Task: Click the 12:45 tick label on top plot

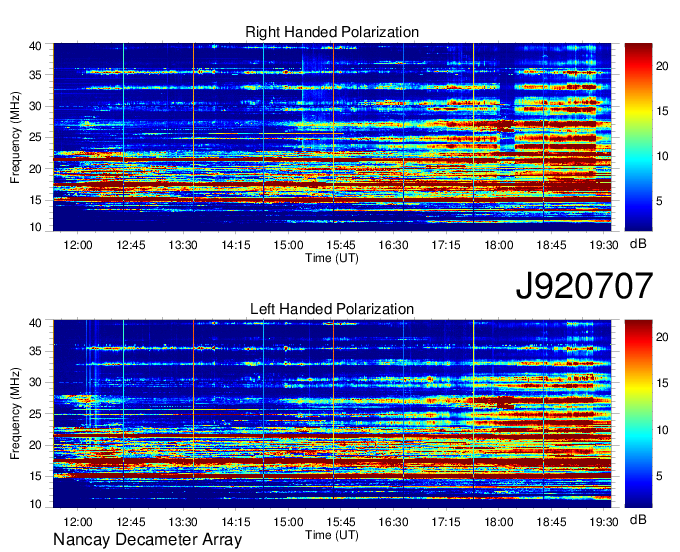Action: (x=131, y=245)
